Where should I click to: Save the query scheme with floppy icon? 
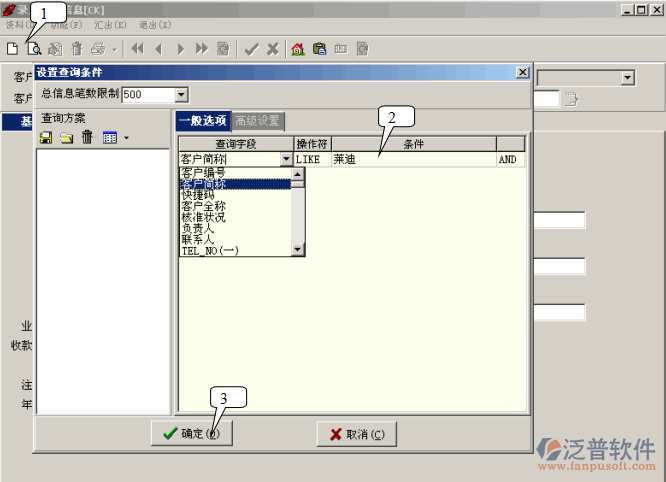click(x=46, y=137)
